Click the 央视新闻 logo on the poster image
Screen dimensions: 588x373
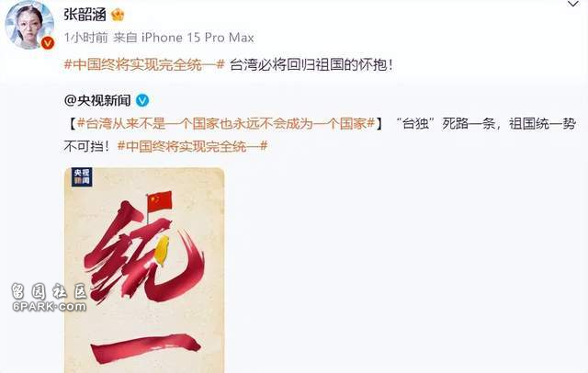pos(82,177)
